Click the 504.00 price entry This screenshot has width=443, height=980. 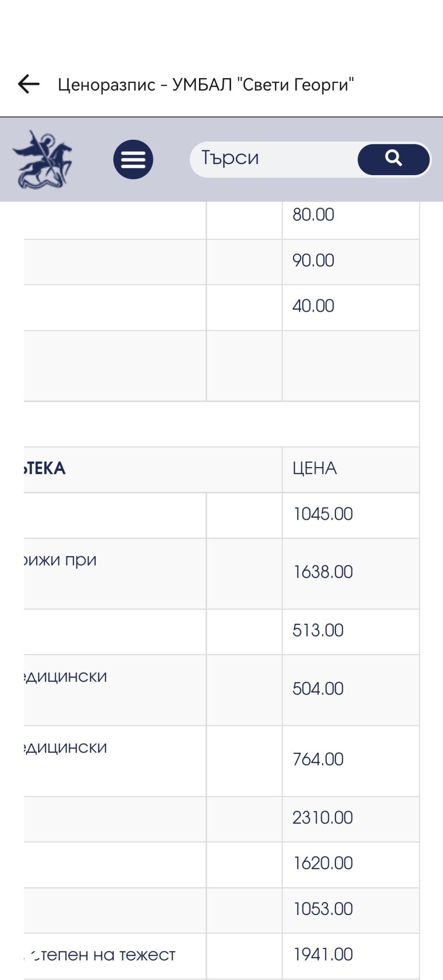tap(351, 690)
